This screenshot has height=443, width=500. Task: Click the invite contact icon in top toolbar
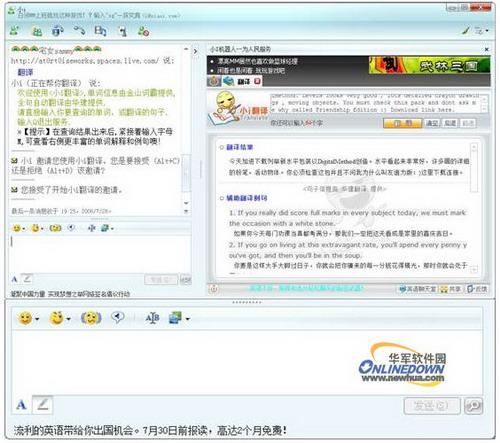click(14, 31)
